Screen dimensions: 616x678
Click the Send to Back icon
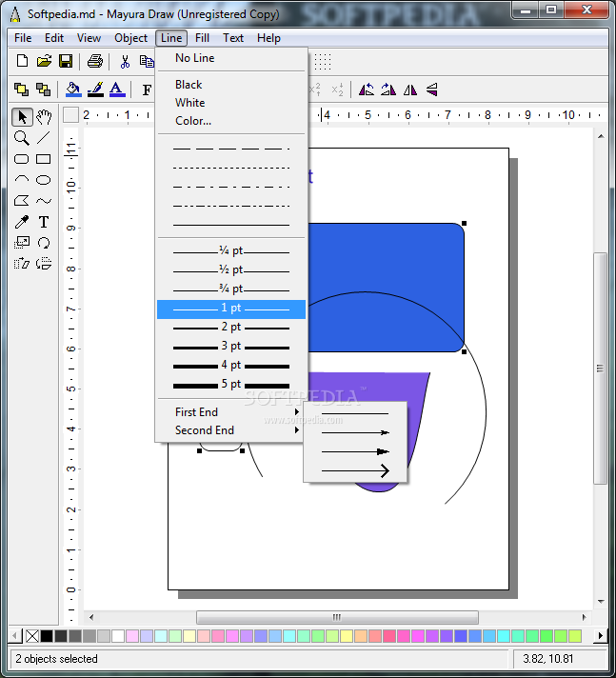(x=43, y=90)
